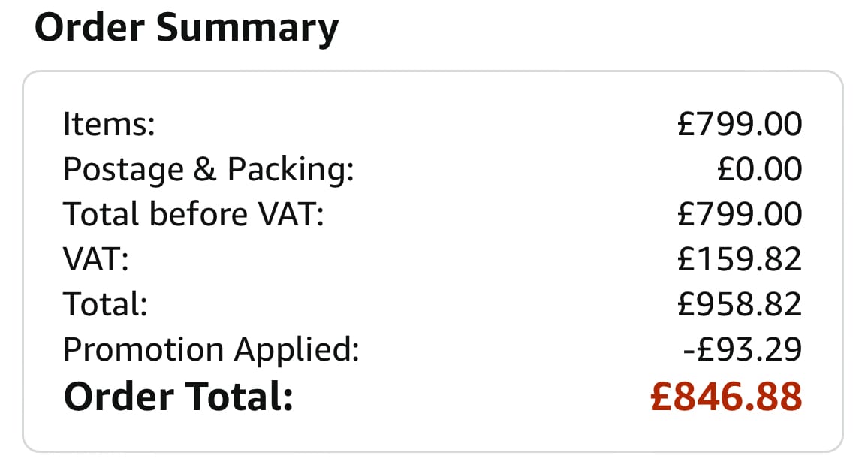
Task: Select the VAT label
Action: 96,259
